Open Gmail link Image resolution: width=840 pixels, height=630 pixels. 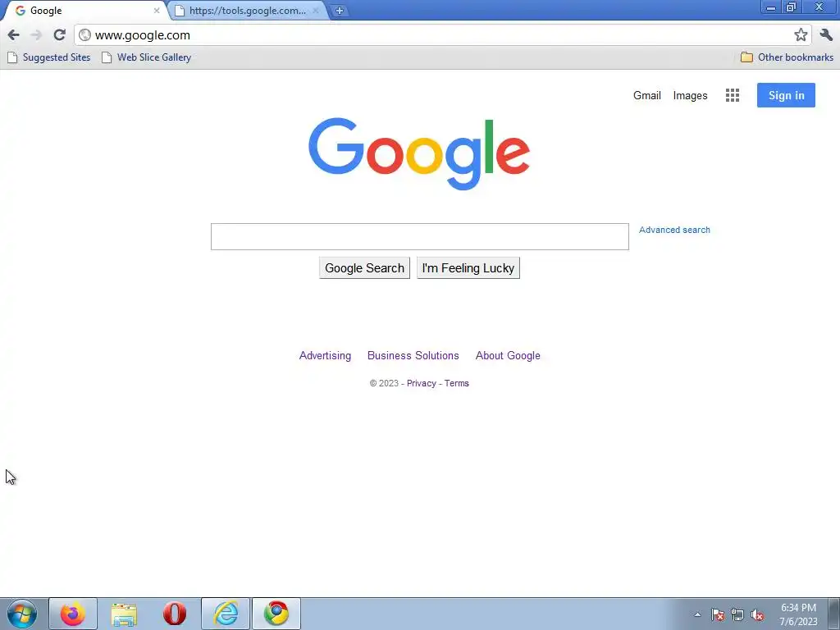[x=646, y=95]
